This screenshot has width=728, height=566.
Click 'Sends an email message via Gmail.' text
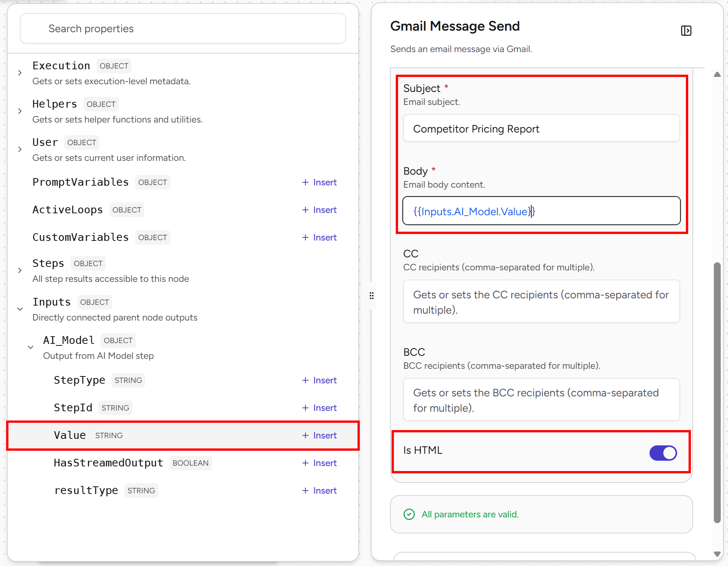click(x=461, y=49)
